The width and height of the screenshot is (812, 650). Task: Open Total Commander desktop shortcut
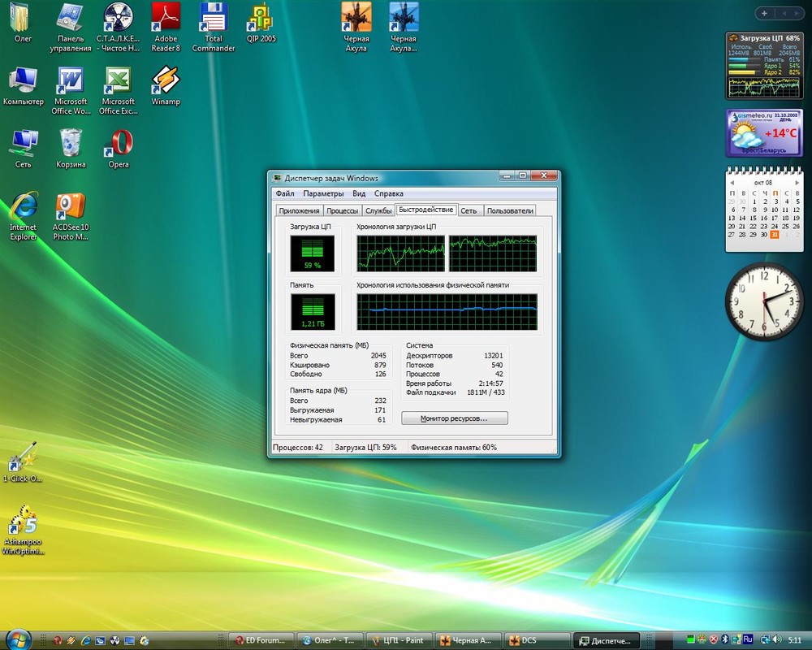[213, 19]
